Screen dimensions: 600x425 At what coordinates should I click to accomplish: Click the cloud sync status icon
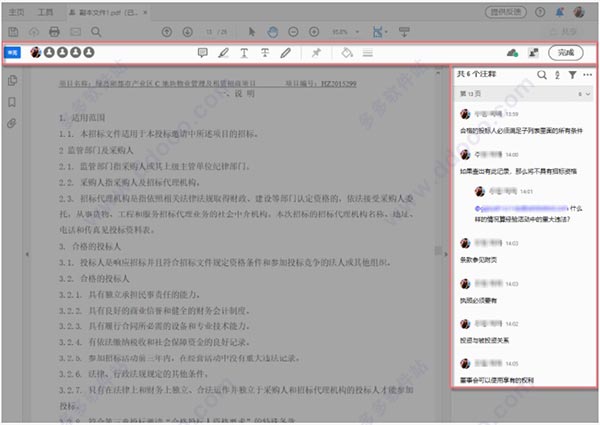(512, 53)
